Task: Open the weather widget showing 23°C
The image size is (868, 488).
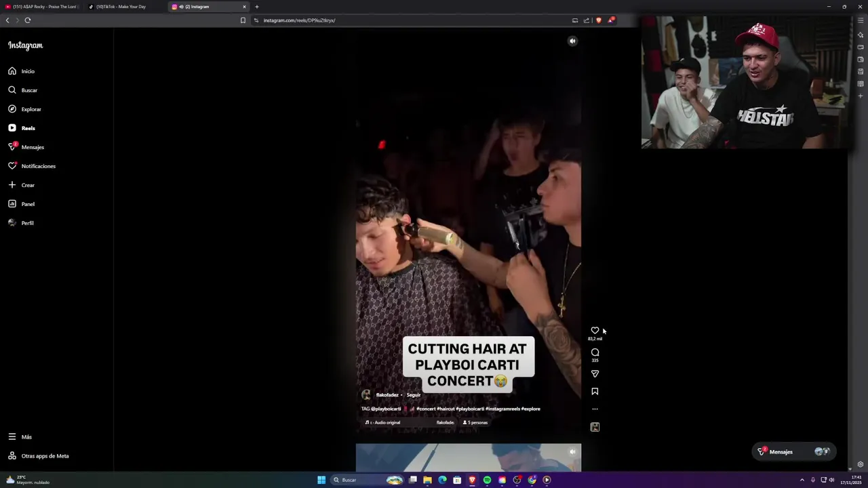Action: click(28, 480)
